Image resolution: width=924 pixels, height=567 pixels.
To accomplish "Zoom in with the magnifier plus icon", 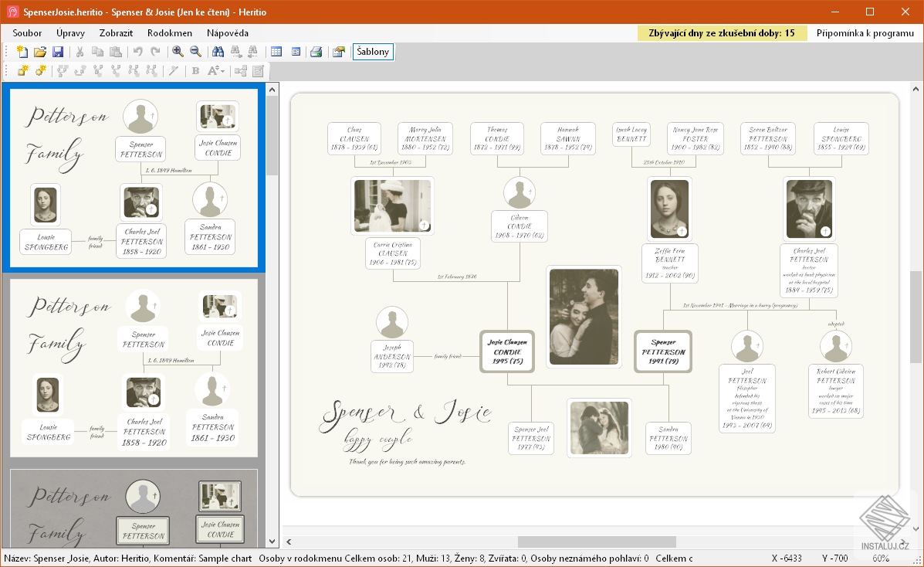I will pos(178,52).
